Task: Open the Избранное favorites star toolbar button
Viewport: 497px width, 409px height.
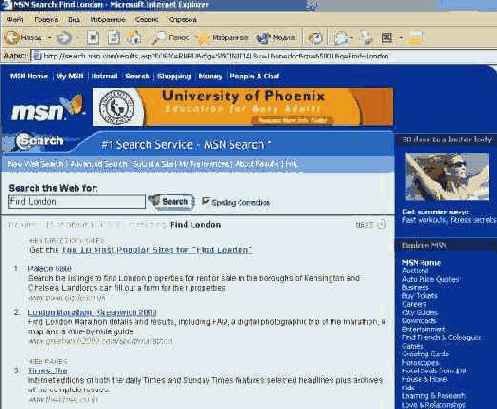Action: pos(222,38)
